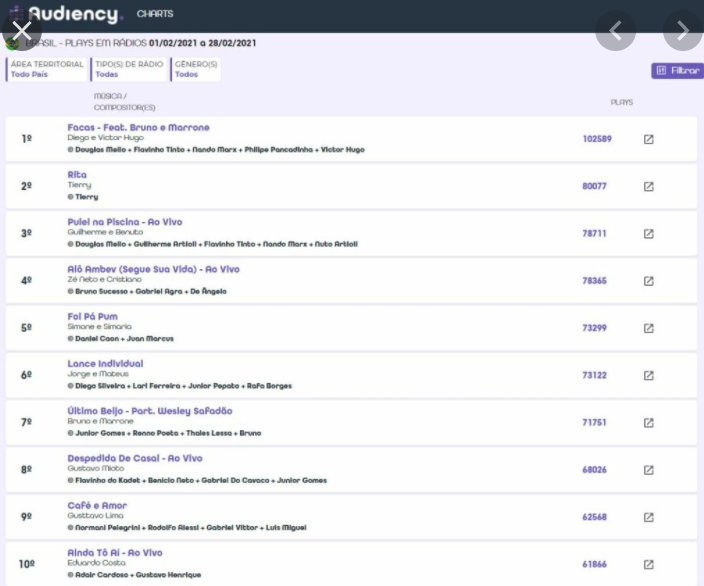Viewport: 704px width, 586px height.
Task: Click rank position 1º
Action: (x=26, y=139)
